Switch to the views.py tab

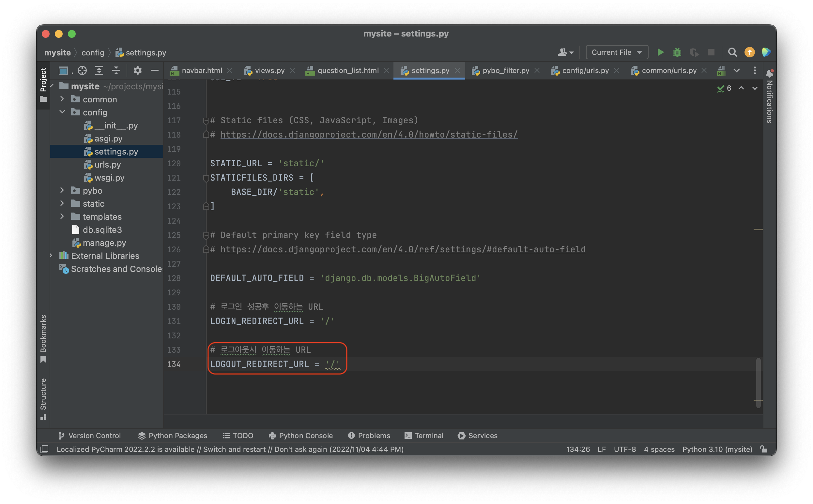(269, 70)
